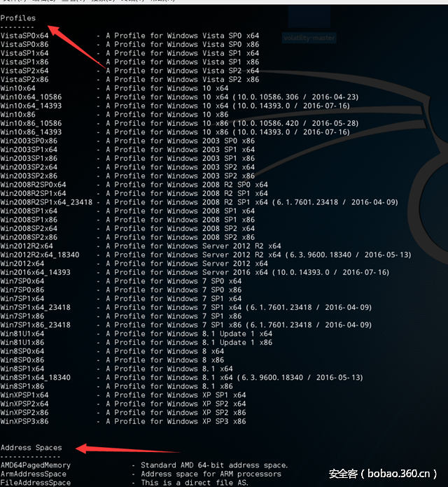Select the "Win2003SP2x86" profile name

pos(29,176)
